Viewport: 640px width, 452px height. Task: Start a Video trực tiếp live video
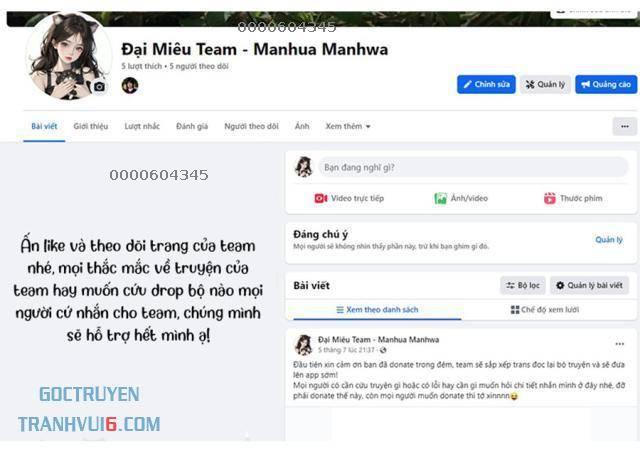click(x=349, y=198)
